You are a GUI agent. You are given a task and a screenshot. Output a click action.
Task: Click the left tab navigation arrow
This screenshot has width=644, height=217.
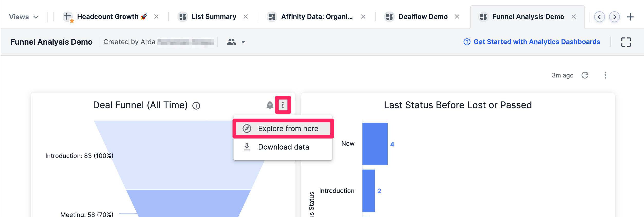599,16
